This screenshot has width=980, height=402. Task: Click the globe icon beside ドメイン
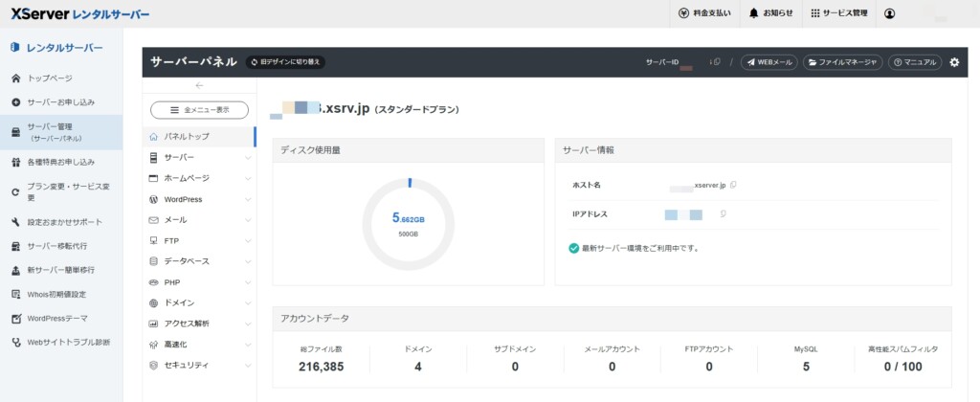tap(154, 303)
